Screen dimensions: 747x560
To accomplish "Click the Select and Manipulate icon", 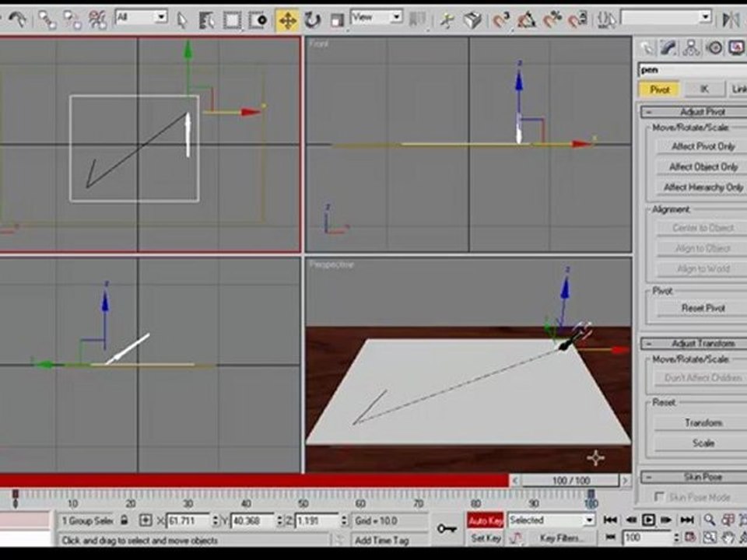I will tap(447, 20).
